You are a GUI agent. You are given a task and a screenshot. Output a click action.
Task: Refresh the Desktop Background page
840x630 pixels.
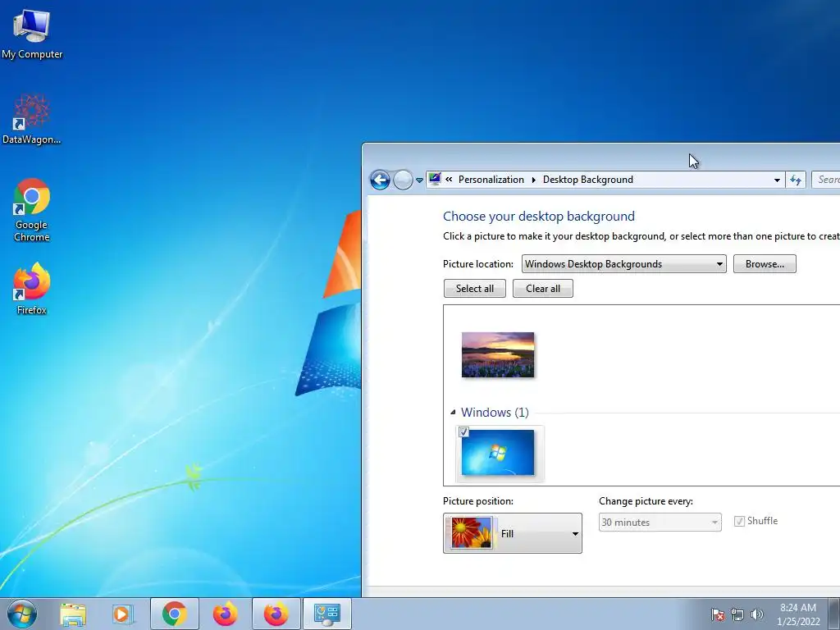point(796,180)
